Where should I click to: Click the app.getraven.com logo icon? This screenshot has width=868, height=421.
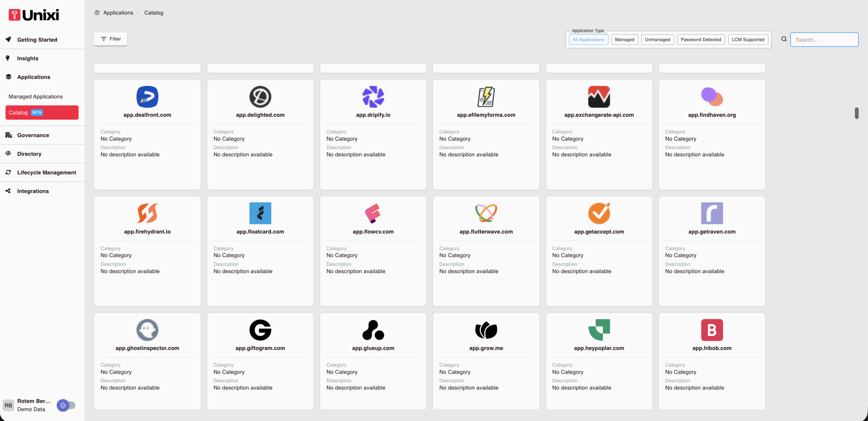712,213
